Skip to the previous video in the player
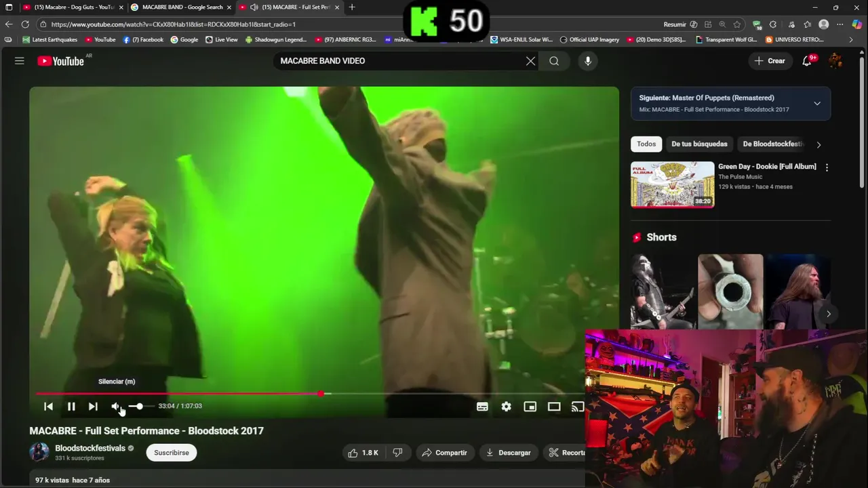 coord(48,406)
